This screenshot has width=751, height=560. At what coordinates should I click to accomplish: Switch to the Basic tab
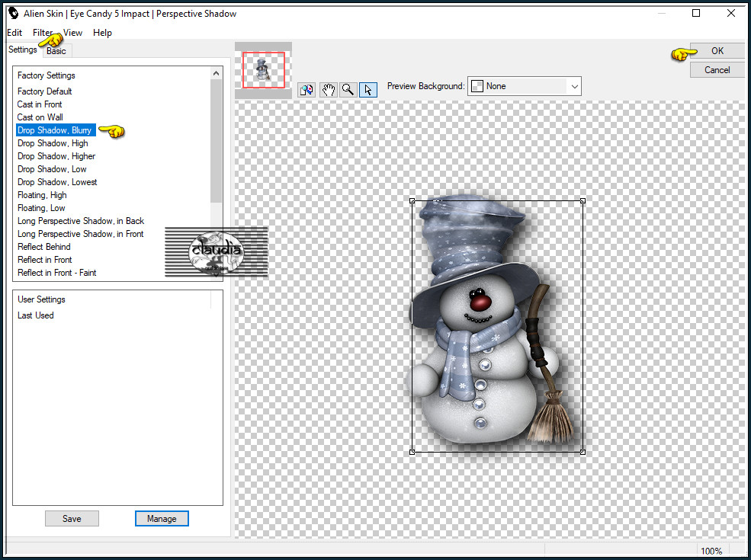click(56, 51)
